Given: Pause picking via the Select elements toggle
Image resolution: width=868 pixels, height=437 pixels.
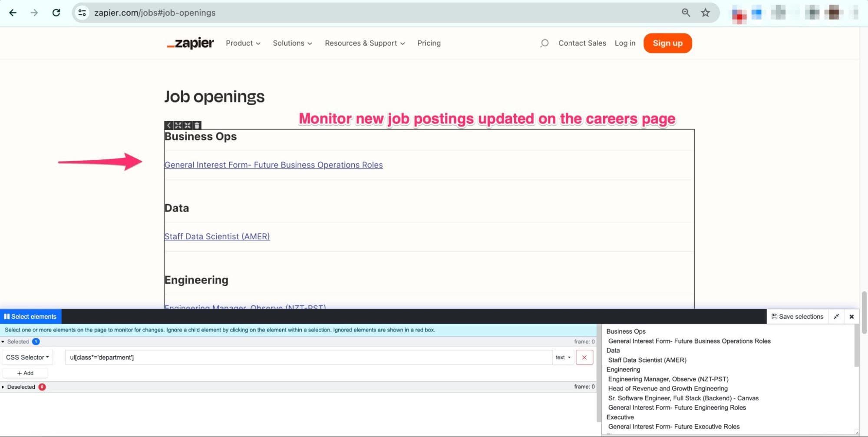Looking at the screenshot, I should 30,316.
